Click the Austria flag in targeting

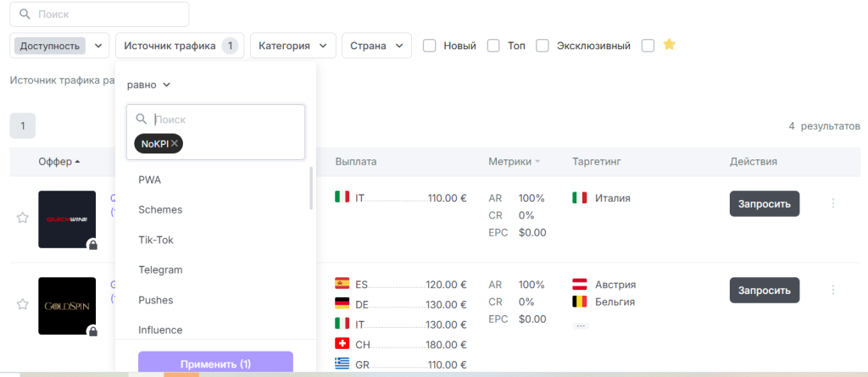580,285
